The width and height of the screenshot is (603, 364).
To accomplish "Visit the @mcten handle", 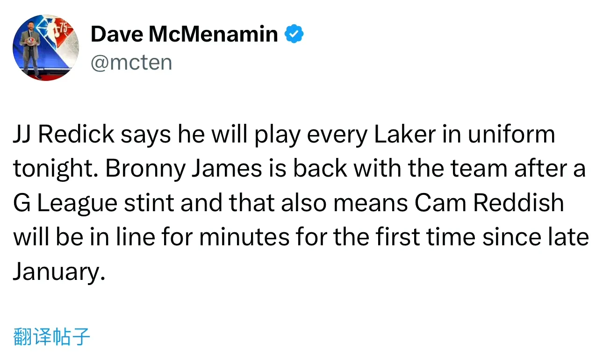I will click(131, 63).
